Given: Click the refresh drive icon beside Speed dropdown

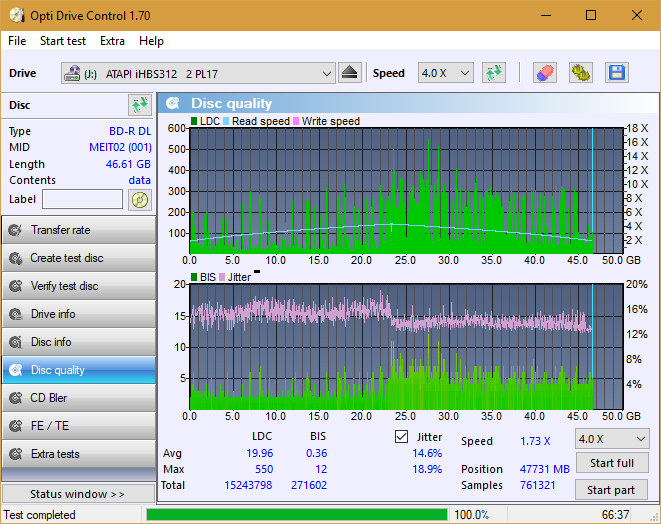Looking at the screenshot, I should coord(494,73).
